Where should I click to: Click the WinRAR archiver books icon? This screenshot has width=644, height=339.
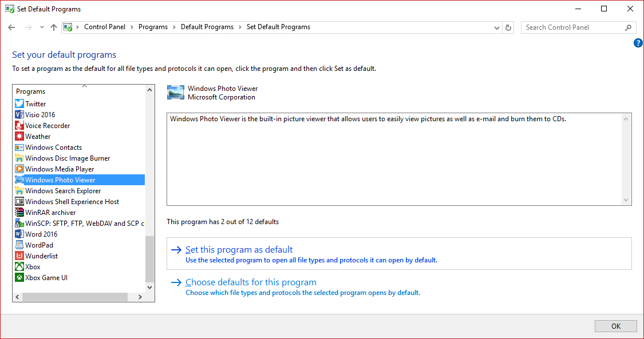[19, 212]
